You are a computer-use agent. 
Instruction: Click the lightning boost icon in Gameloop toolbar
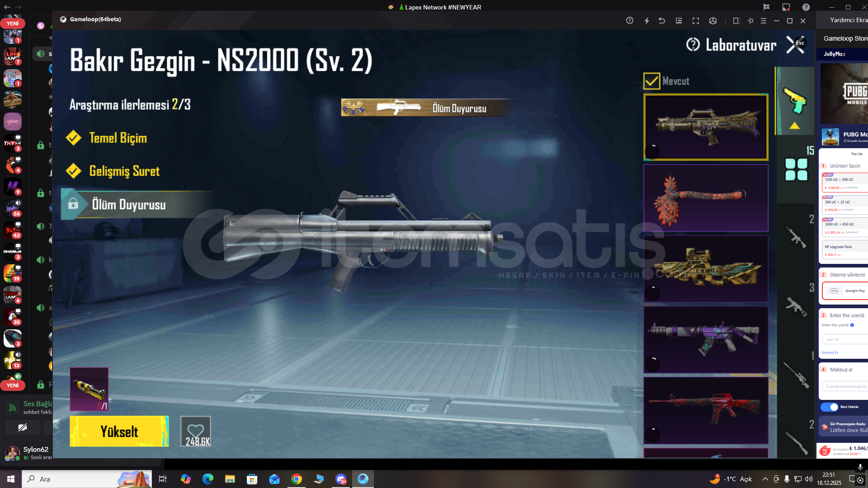point(646,21)
